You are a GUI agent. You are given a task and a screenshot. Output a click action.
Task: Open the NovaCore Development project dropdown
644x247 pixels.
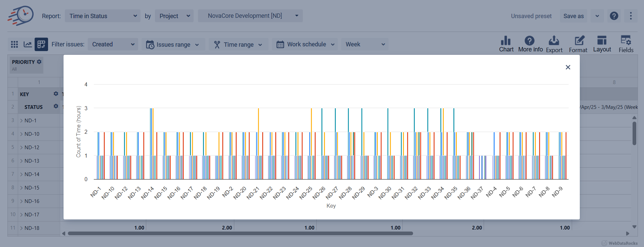point(250,16)
